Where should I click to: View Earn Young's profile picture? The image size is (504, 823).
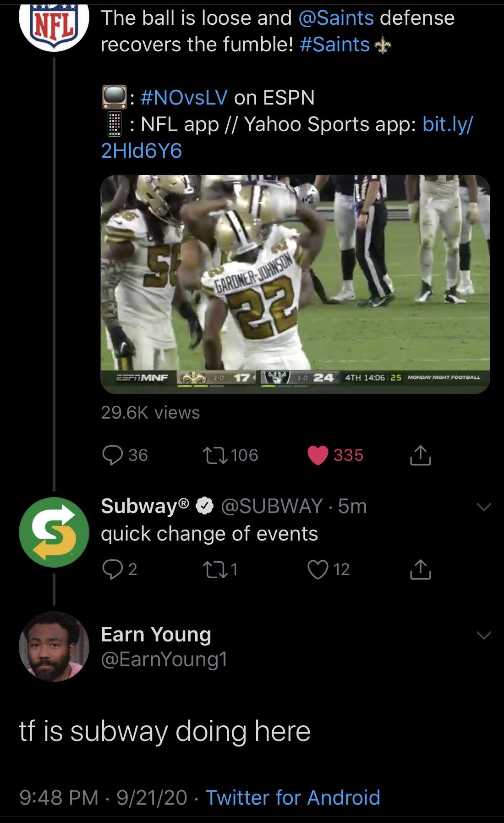tap(54, 646)
